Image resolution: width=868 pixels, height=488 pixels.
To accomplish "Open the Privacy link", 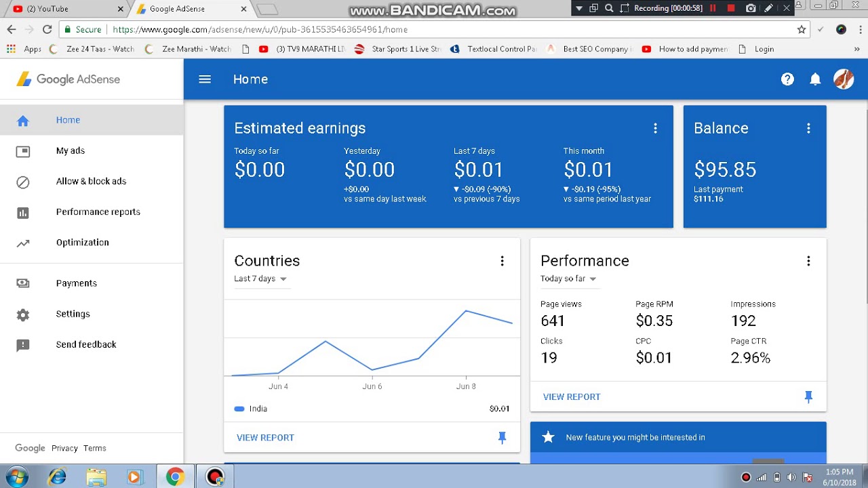I will (x=64, y=448).
